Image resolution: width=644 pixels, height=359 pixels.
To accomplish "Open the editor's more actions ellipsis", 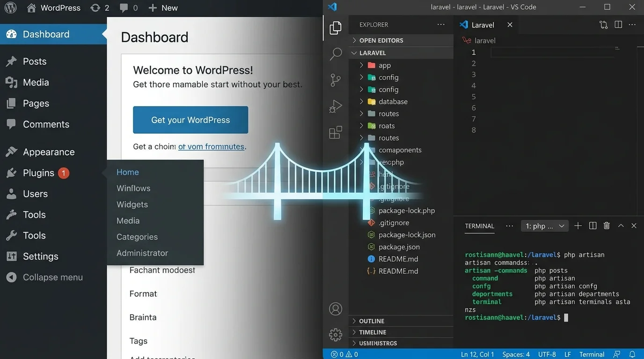I will [633, 25].
